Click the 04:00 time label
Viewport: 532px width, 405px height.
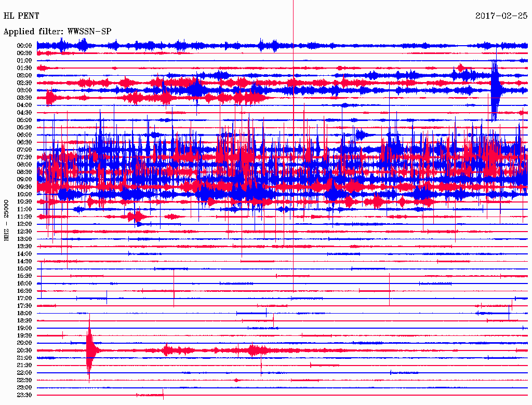(24, 105)
